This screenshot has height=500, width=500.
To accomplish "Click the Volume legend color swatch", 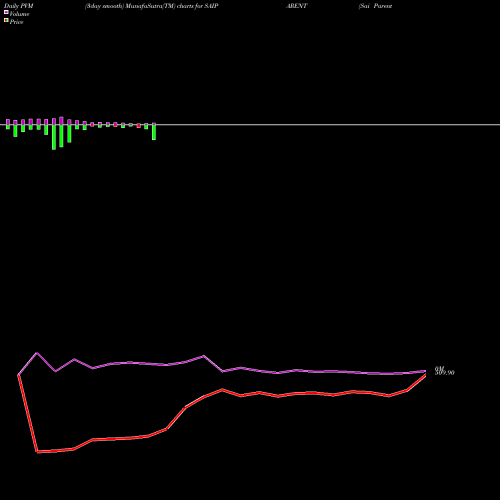I will point(6,12).
